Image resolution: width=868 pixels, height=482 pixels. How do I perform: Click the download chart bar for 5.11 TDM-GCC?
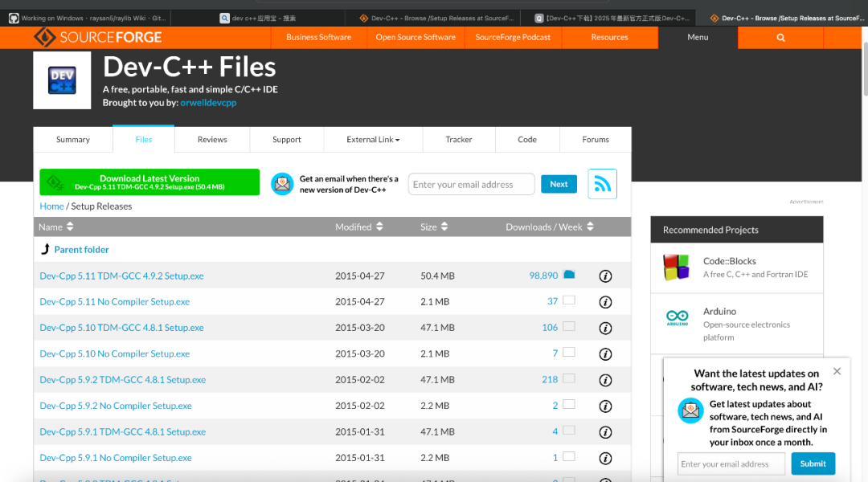[569, 275]
